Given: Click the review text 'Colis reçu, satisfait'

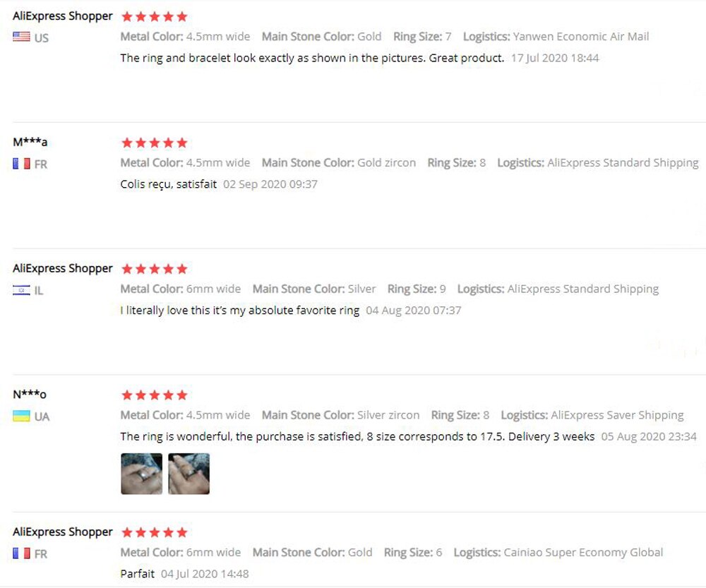Looking at the screenshot, I should 169,184.
